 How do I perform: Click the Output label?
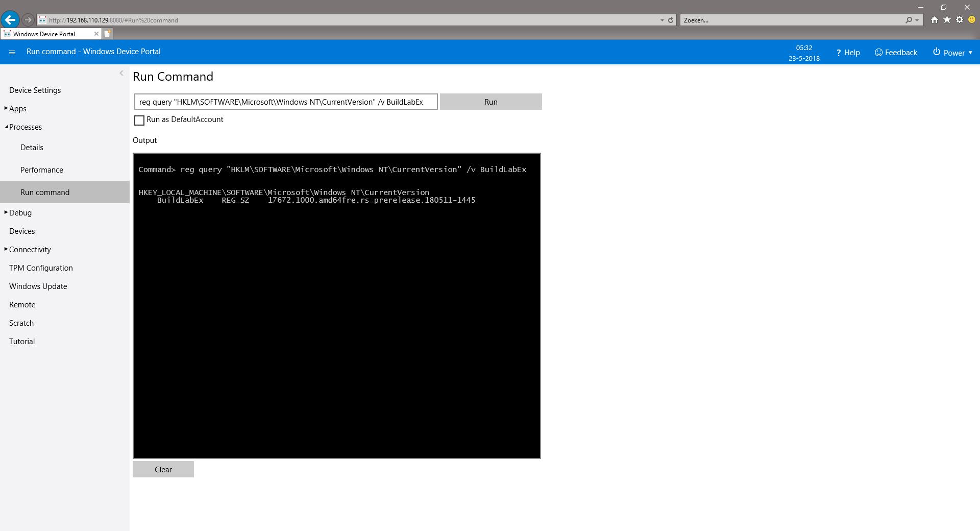[x=145, y=140]
